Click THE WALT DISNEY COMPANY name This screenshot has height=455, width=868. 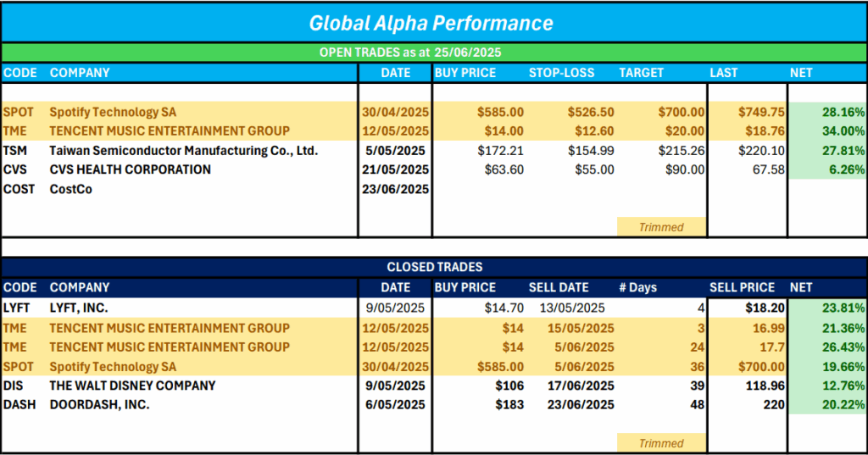point(132,386)
